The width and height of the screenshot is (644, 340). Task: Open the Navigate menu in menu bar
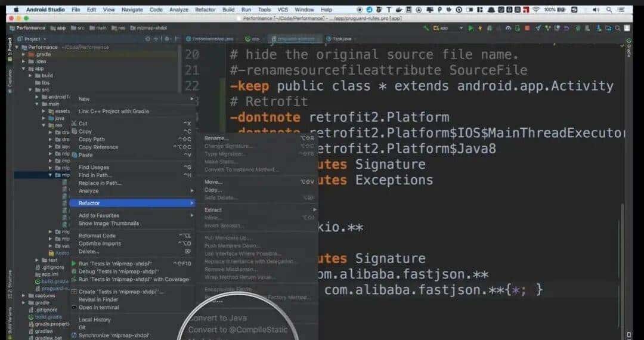pos(132,10)
